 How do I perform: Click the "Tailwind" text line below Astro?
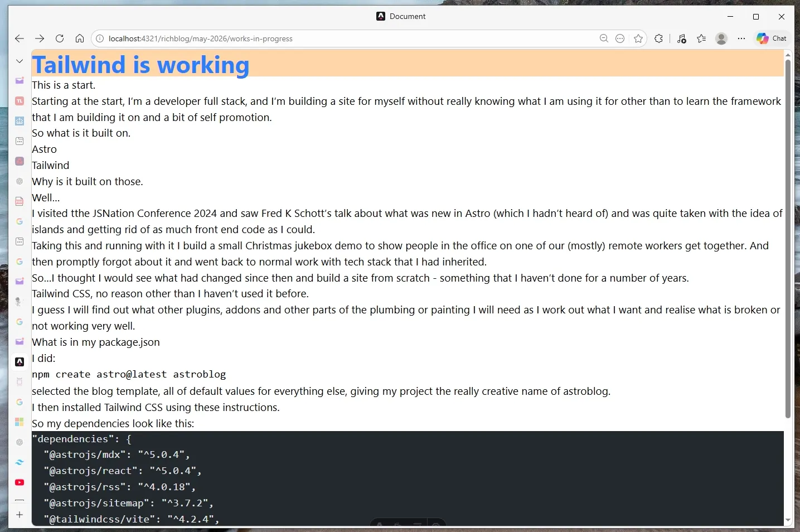tap(51, 165)
